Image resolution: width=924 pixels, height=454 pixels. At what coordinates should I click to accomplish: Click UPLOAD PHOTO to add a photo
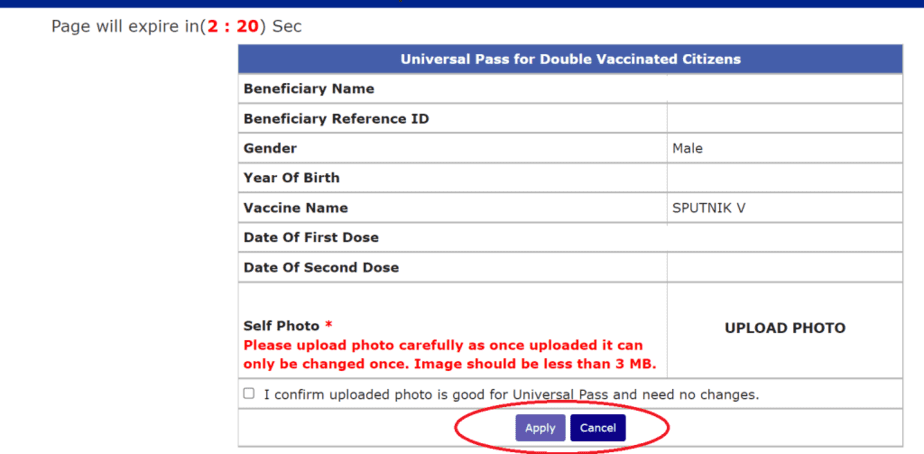784,328
